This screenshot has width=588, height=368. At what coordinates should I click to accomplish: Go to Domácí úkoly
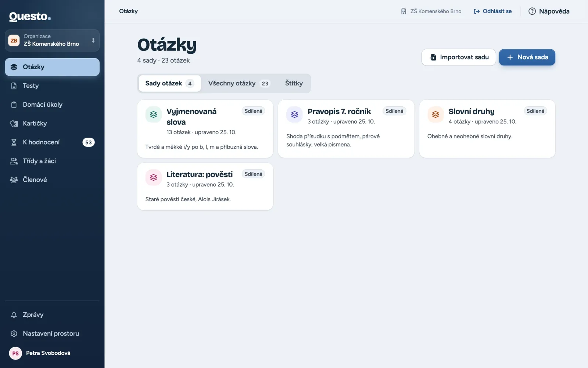(x=52, y=105)
